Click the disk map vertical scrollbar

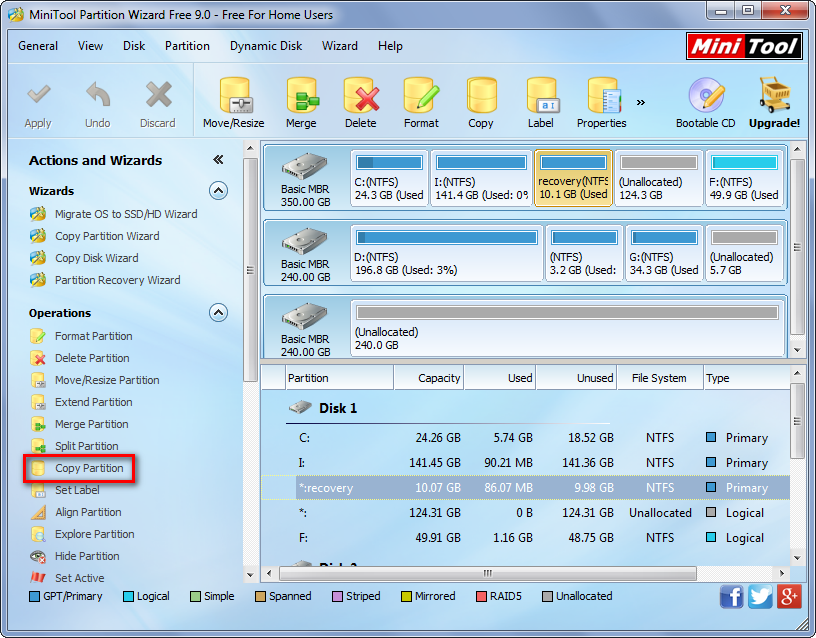tap(797, 248)
